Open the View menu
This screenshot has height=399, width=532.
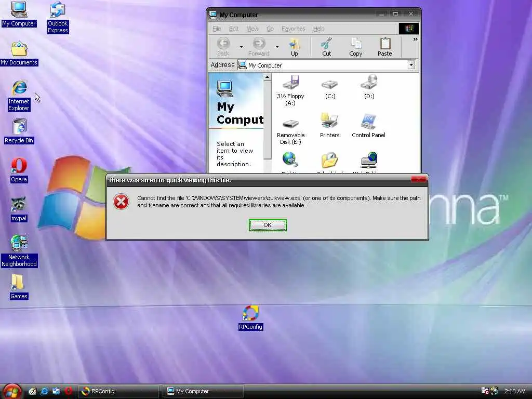pos(252,29)
